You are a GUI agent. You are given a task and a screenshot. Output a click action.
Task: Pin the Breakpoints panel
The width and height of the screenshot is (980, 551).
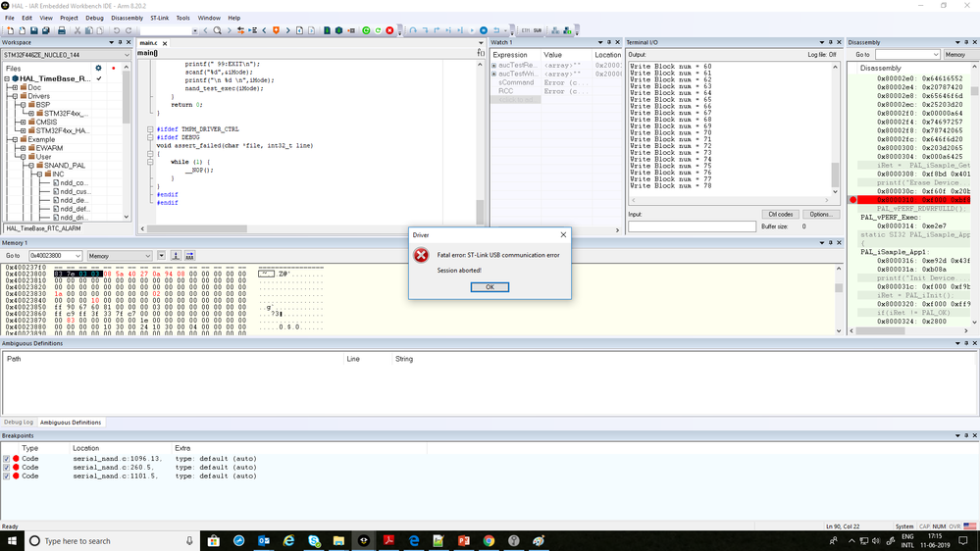coord(966,435)
